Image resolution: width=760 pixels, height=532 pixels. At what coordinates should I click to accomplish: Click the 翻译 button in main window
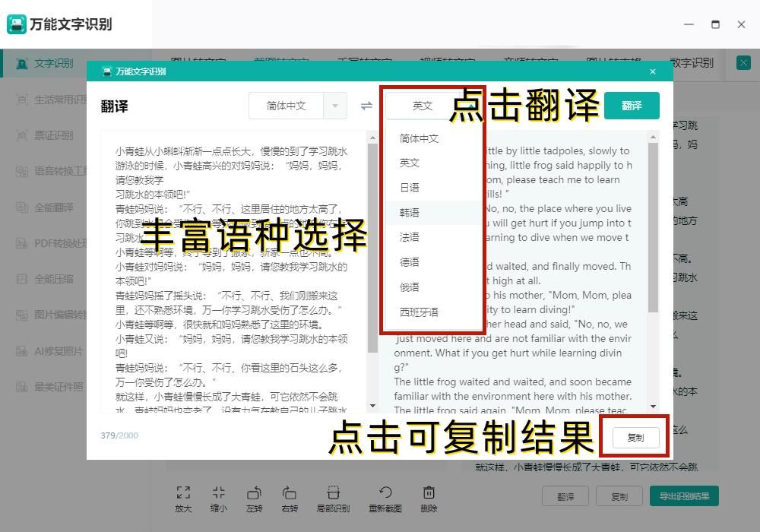pos(565,496)
